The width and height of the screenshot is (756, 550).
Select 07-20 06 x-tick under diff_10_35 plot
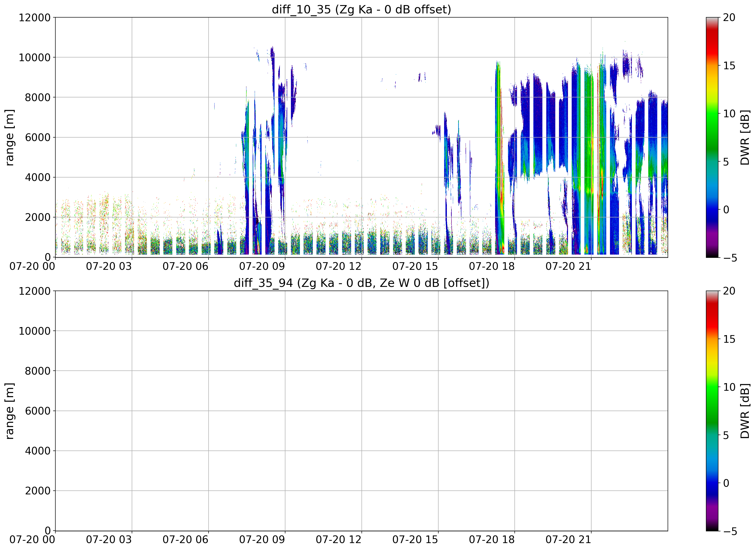pos(185,266)
